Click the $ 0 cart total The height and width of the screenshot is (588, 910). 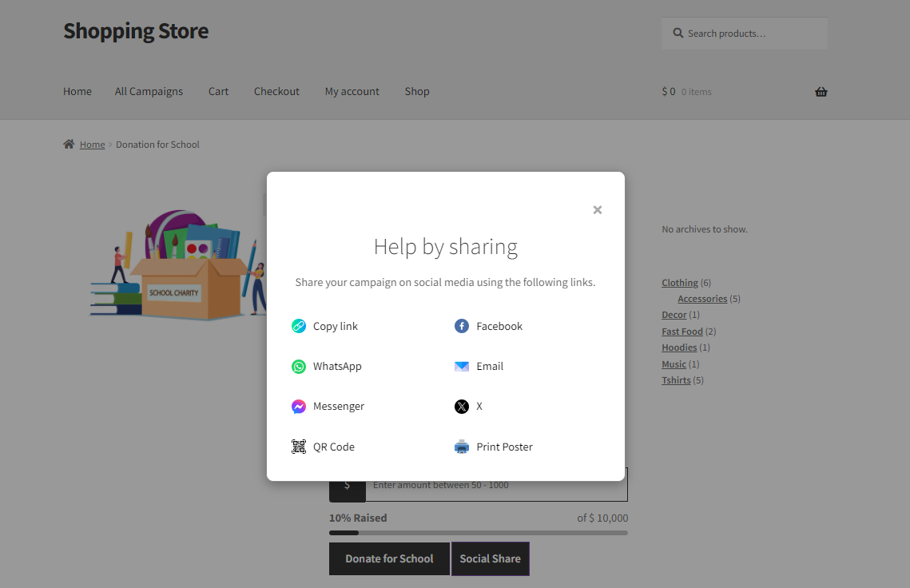coord(669,92)
